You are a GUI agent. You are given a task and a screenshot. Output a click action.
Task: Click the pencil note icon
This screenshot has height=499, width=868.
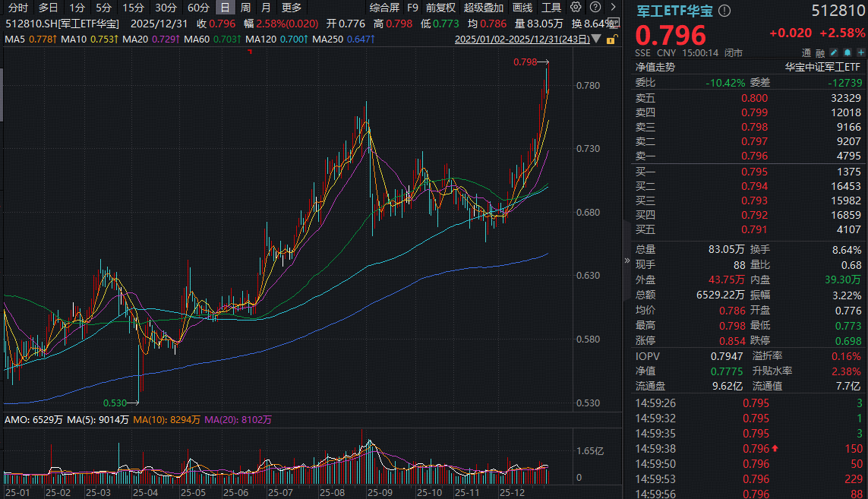pos(834,53)
